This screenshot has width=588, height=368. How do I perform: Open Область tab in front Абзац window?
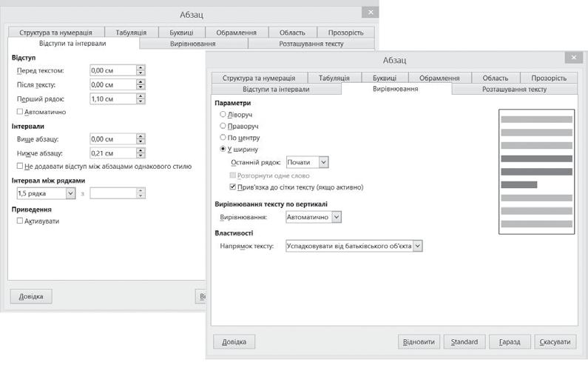496,78
